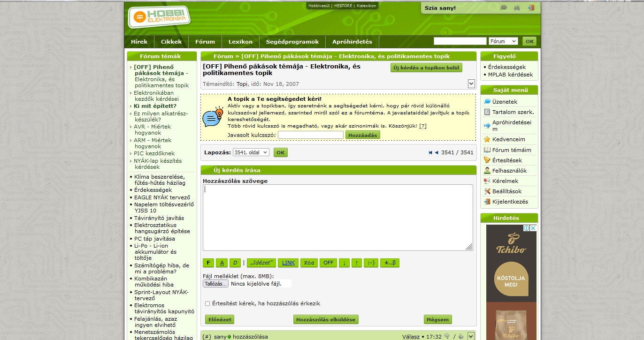Image resolution: width=644 pixels, height=340 pixels.
Task: Open the Segédprogramok menu
Action: click(x=292, y=42)
